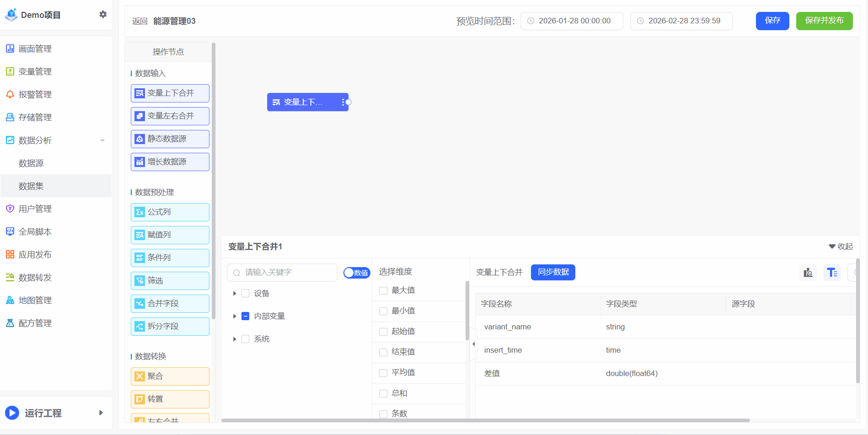Open the chart preview icon in data panel
Viewport: 868px width, 435px height.
point(808,273)
